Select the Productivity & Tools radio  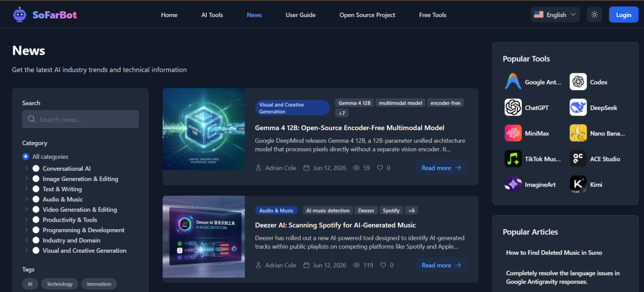36,220
